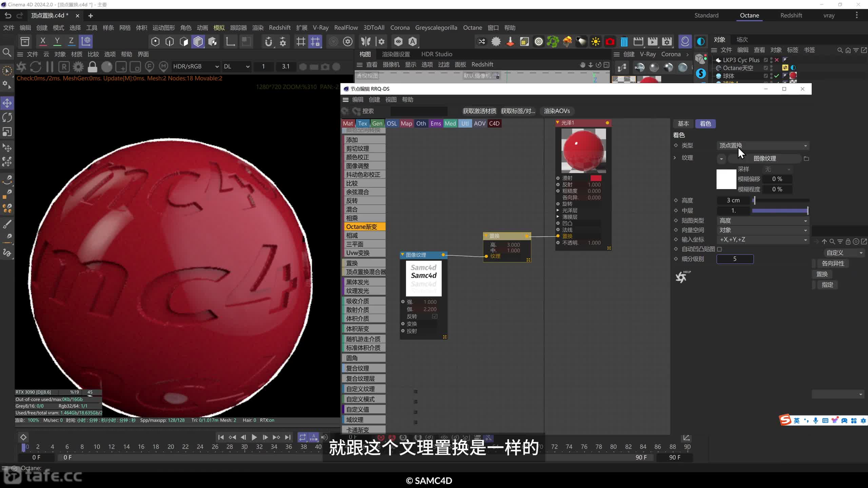868x488 pixels.
Task: Click the 中层 slider track
Action: (781, 211)
